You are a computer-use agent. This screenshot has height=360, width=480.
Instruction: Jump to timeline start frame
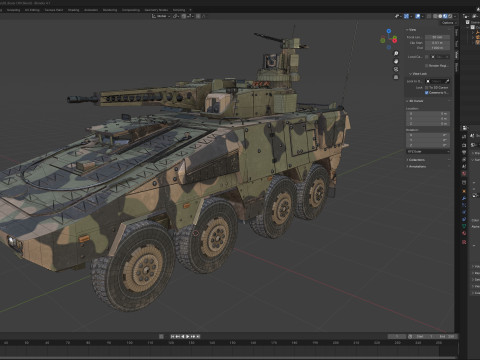(x=173, y=337)
